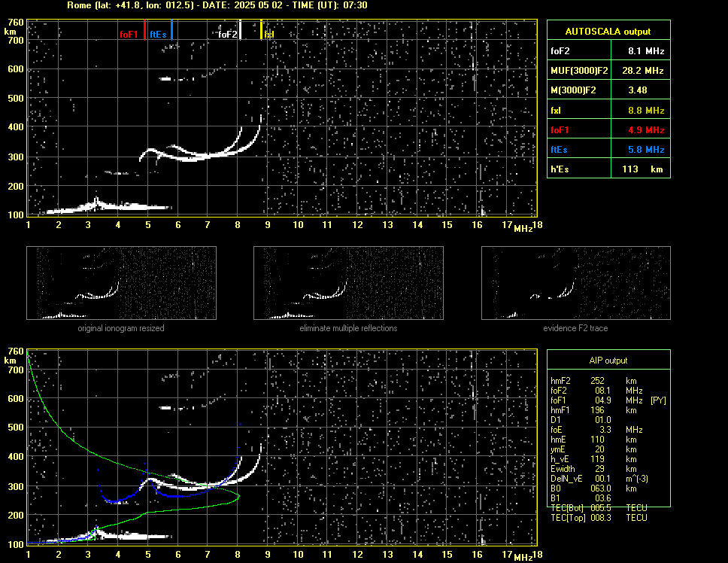Click the 'M(3000)F2' label in AUTOSCALA table
This screenshot has height=563, width=728.
(x=573, y=90)
